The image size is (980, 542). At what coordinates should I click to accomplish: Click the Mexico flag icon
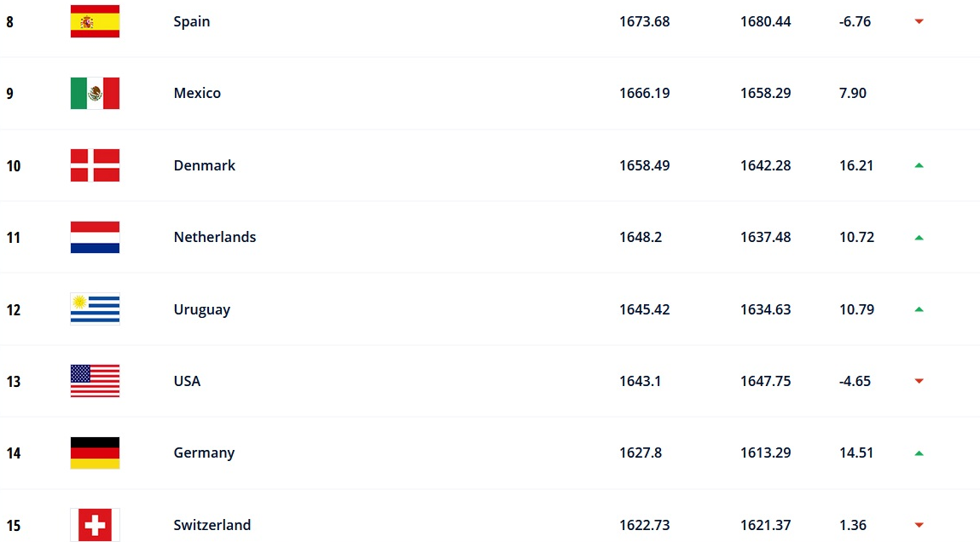[95, 93]
